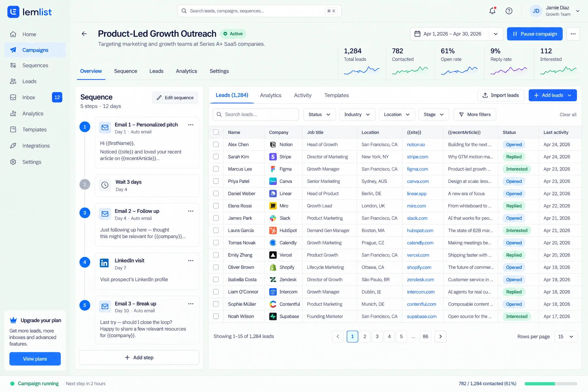Change rows per page dropdown
Image resolution: width=588 pixels, height=392 pixels.
point(566,336)
